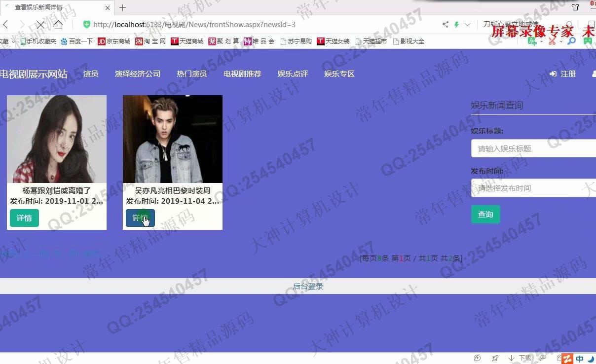Viewport: 596px width, 364px height.
Task: Open the 淘宝网 bookmark
Action: pyautogui.click(x=151, y=41)
